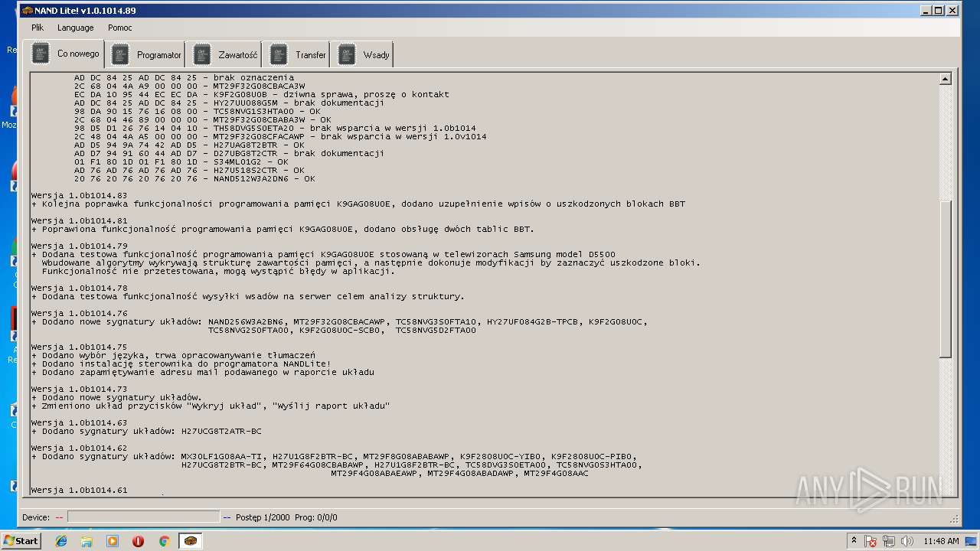Click the Samsung model D5500 line
980x551 pixels.
click(x=323, y=255)
